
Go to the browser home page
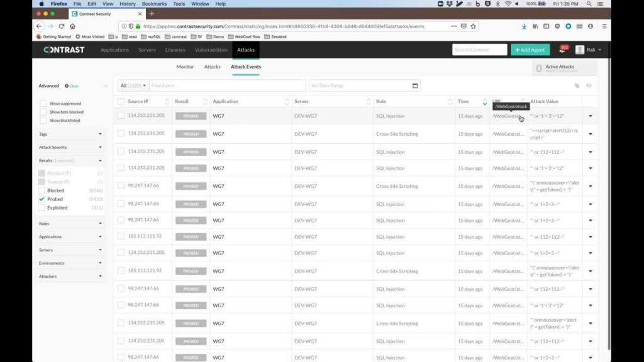[73, 26]
